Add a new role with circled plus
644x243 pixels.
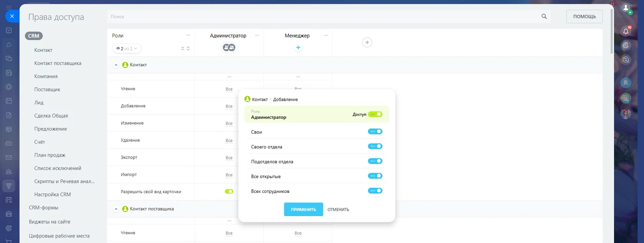[367, 43]
